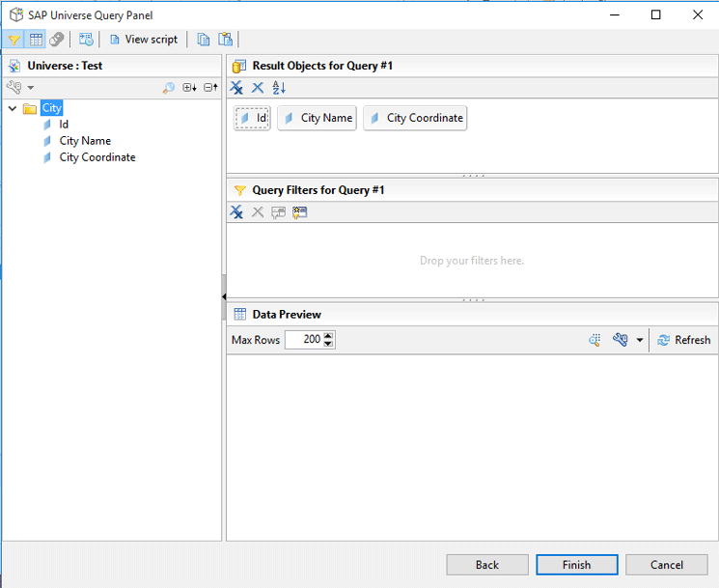Click the paste clipboard icon in the toolbar
This screenshot has width=719, height=588.
click(x=225, y=40)
